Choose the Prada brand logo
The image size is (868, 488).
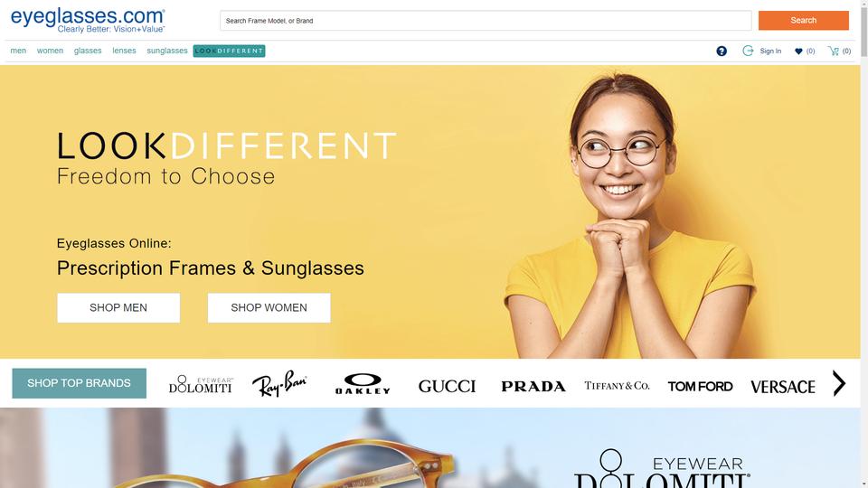(x=533, y=386)
